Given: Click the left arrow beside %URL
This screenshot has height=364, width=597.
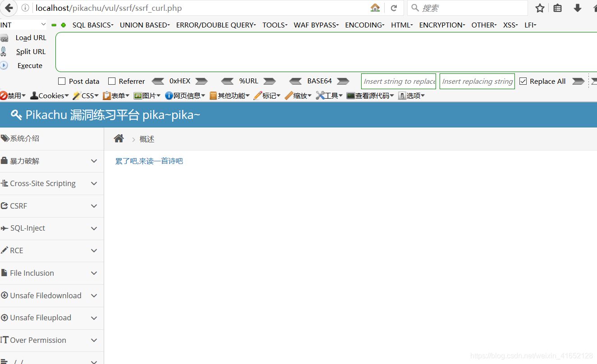Looking at the screenshot, I should click(x=228, y=81).
